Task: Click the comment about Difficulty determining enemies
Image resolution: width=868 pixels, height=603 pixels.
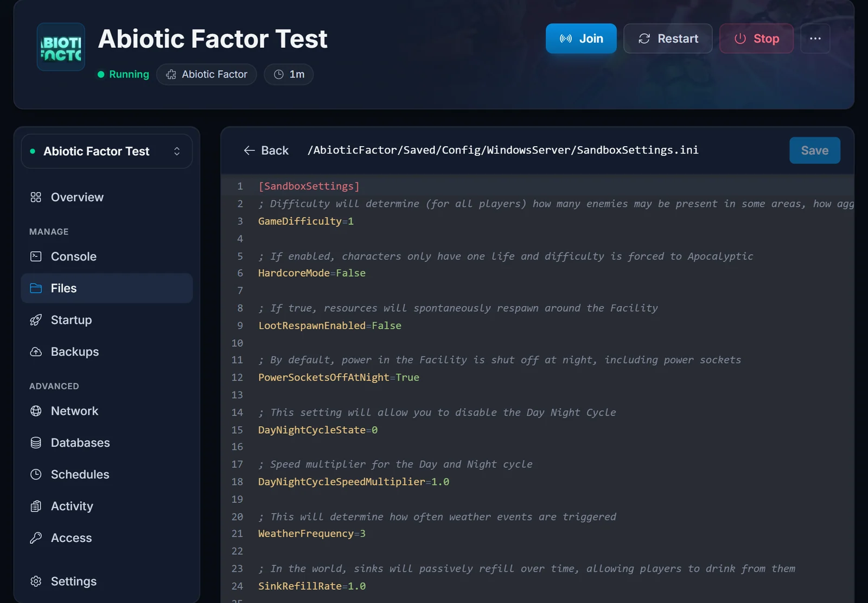Action: 556,204
